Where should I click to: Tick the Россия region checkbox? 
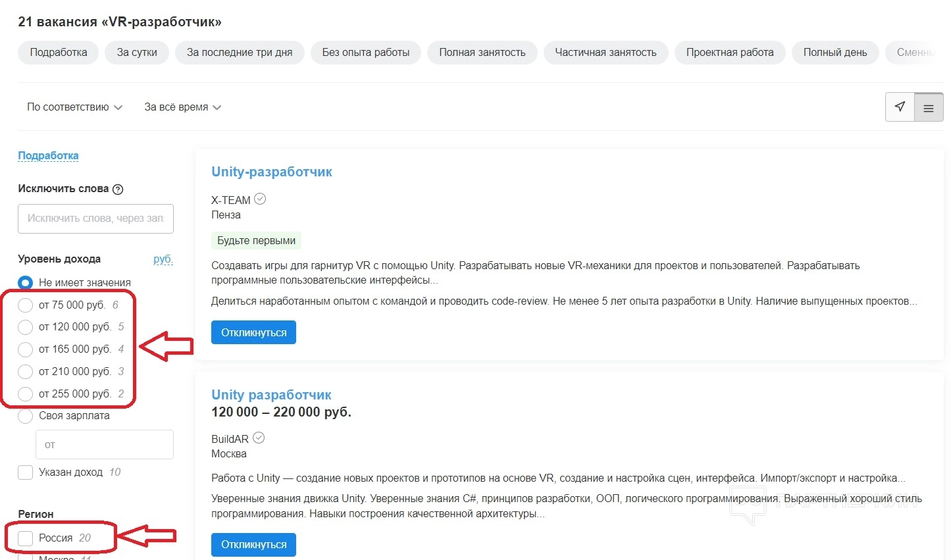click(x=26, y=538)
